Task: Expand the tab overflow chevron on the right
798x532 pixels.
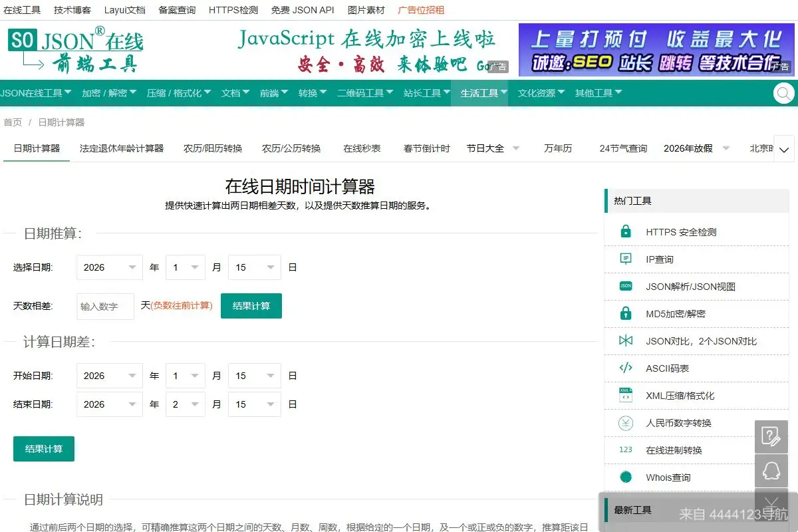Action: [784, 148]
